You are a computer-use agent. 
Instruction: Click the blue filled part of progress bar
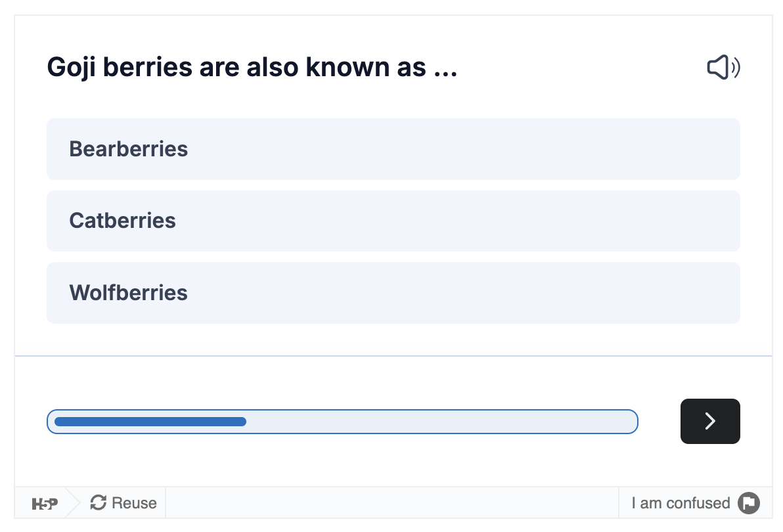[150, 422]
